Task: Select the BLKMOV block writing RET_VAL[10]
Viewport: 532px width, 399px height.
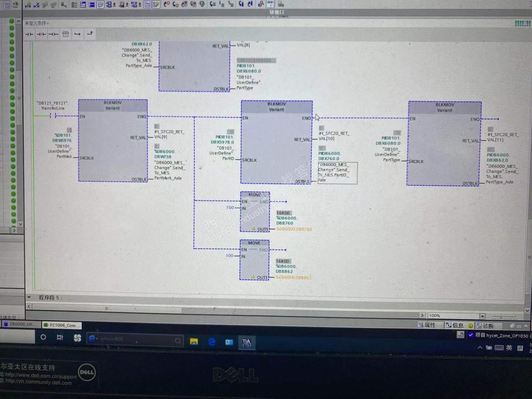Action: point(277,142)
